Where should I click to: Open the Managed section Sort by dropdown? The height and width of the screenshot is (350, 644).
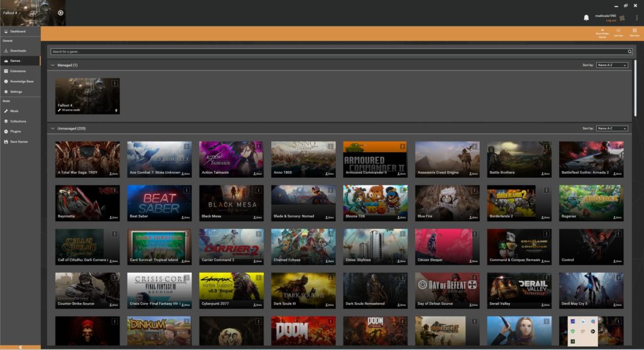point(612,65)
